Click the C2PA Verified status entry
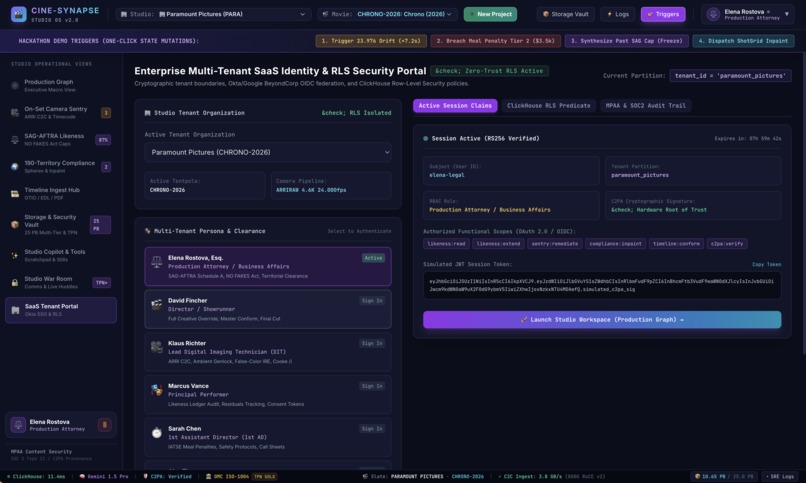This screenshot has width=806, height=483. coord(167,476)
